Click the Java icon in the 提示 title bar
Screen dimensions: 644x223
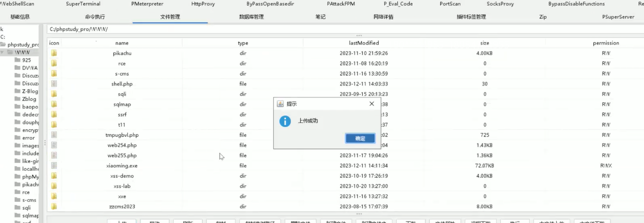pos(281,104)
